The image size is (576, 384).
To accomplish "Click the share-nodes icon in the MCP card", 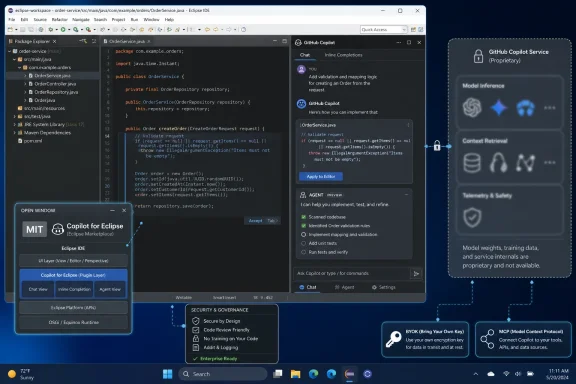I will tap(487, 339).
